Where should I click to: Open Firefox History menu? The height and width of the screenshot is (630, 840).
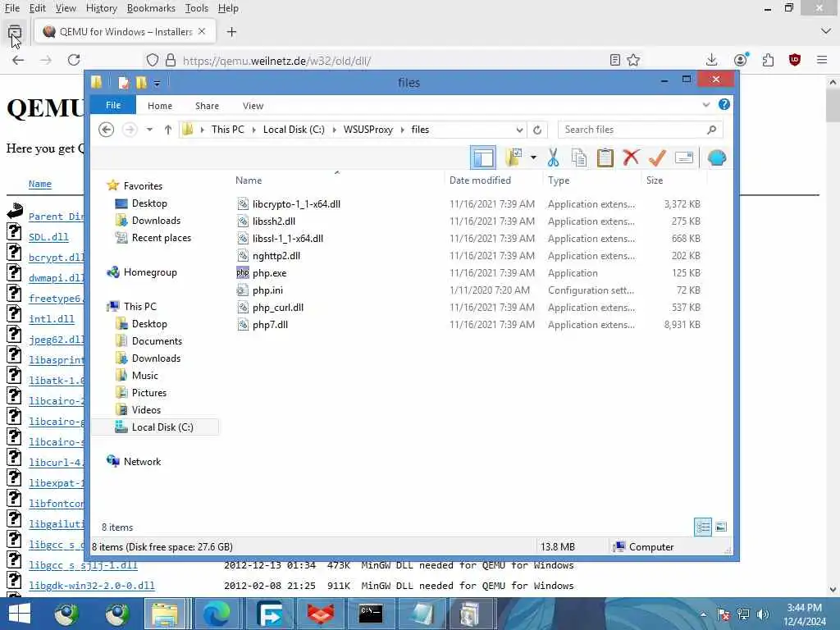[101, 8]
